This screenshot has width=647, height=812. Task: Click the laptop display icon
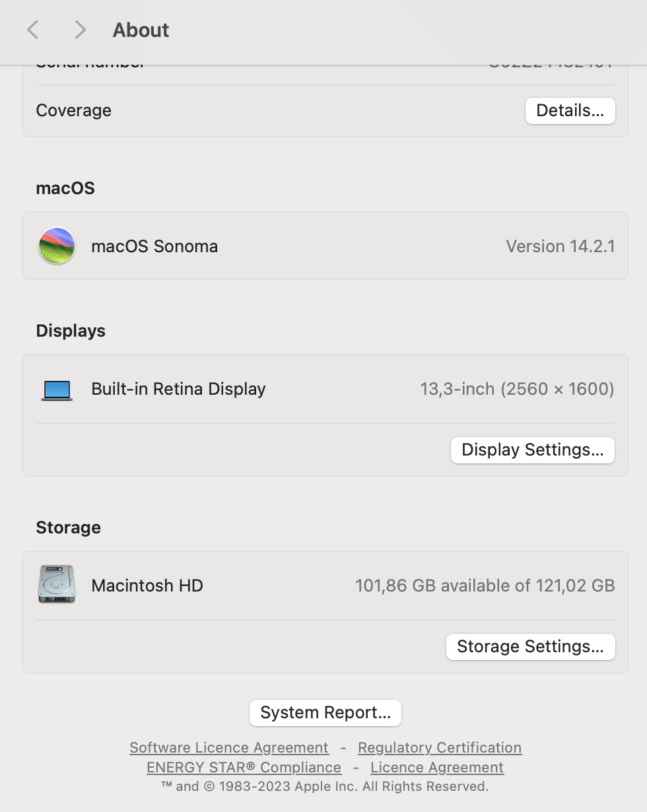(57, 389)
